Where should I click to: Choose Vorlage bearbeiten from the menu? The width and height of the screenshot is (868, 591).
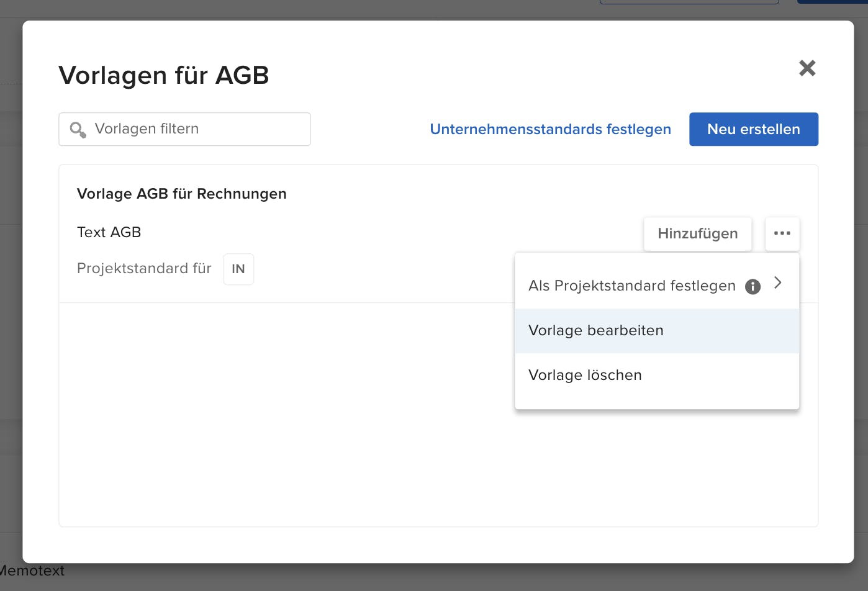595,330
